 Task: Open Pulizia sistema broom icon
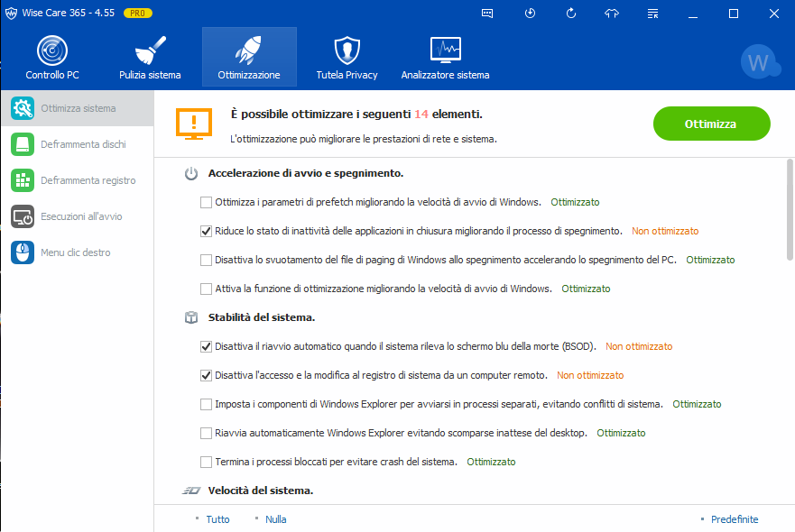(x=150, y=50)
